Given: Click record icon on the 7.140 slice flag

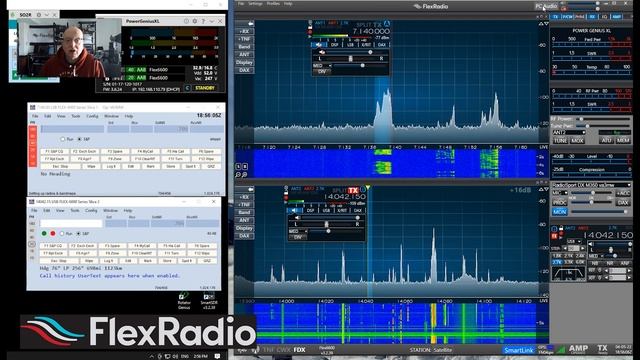Looking at the screenshot, I should 310,32.
